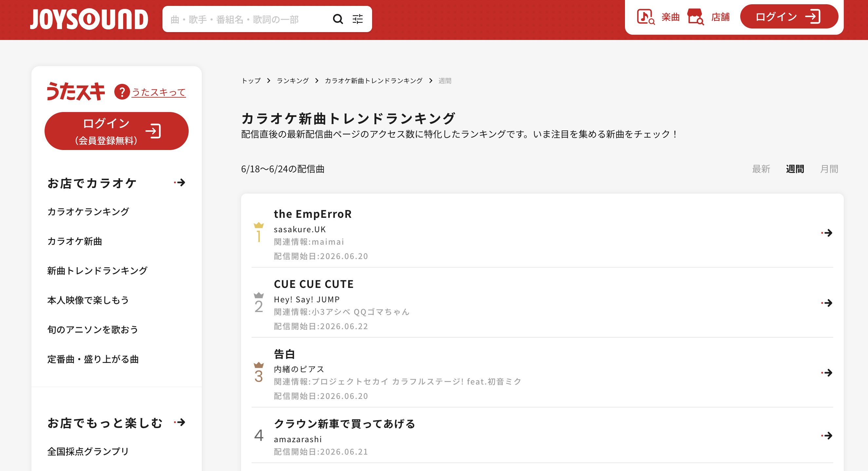868x471 pixels.
Task: Click 関連情報:小3アシベ QQゴマちゃん text
Action: (342, 312)
